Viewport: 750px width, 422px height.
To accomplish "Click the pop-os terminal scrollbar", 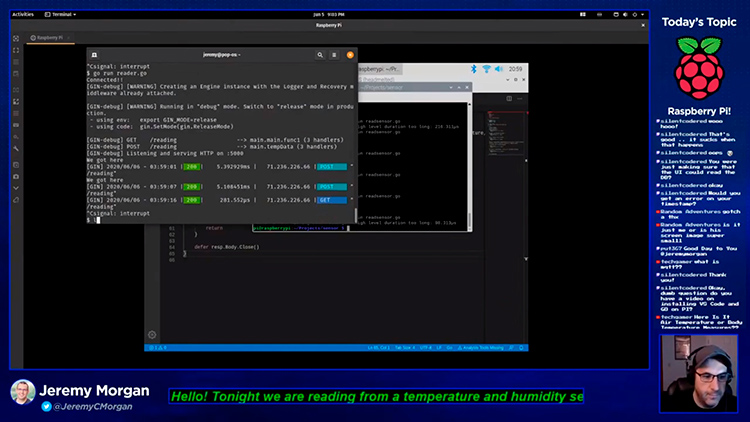I will (355, 215).
